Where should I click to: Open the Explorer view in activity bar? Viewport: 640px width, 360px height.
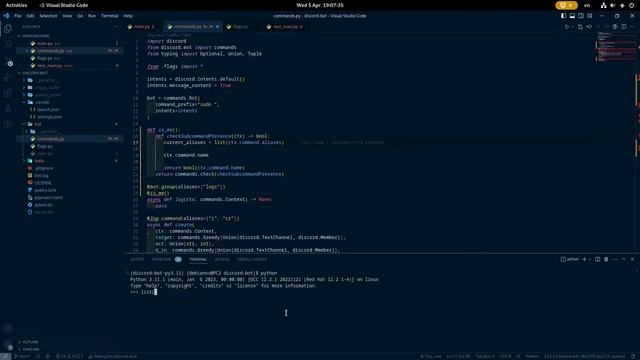(8, 29)
